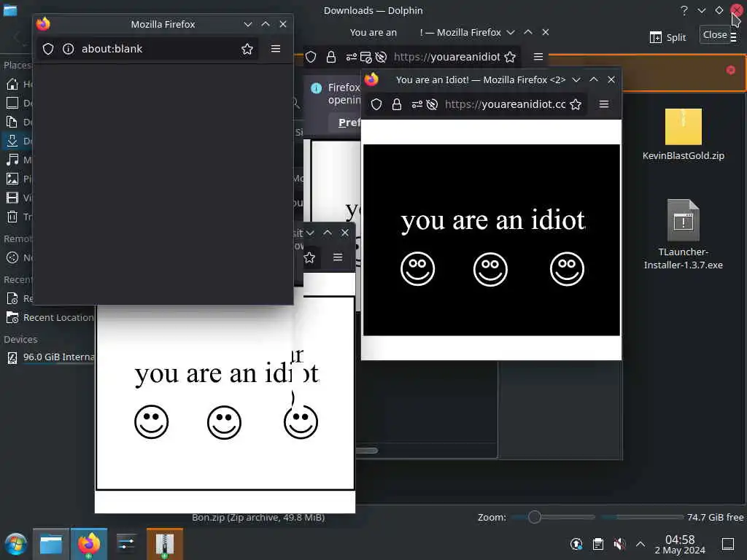The image size is (747, 560).
Task: Toggle Split view in Dolphin toolbar
Action: pyautogui.click(x=667, y=37)
